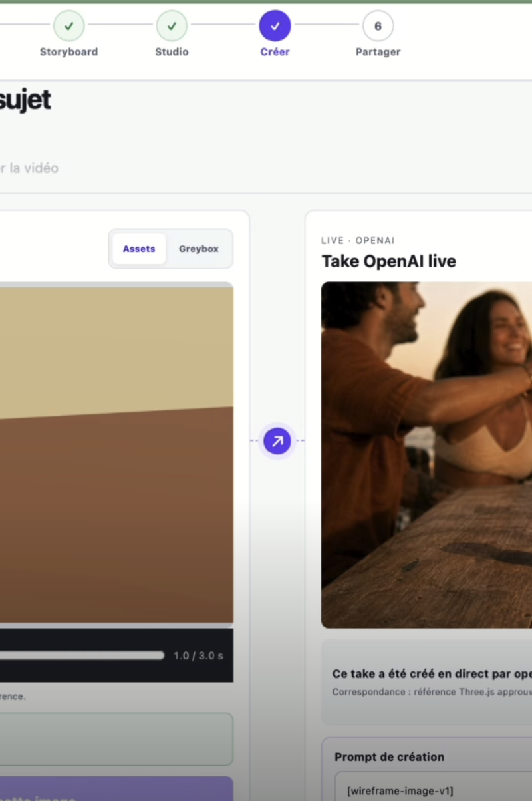Click the pale green box under the player
The image size is (532, 801).
[x=116, y=739]
